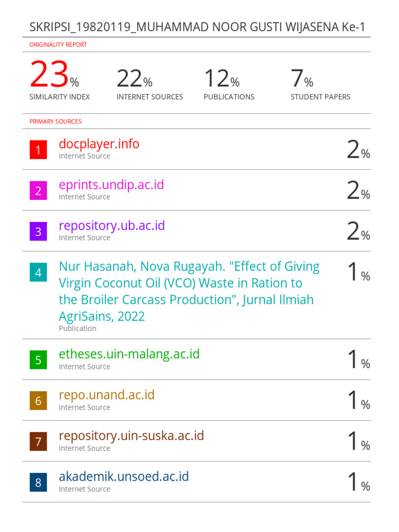Screen dimensions: 399x532
Task: Click the 22% internet sources figure
Action: click(x=134, y=79)
